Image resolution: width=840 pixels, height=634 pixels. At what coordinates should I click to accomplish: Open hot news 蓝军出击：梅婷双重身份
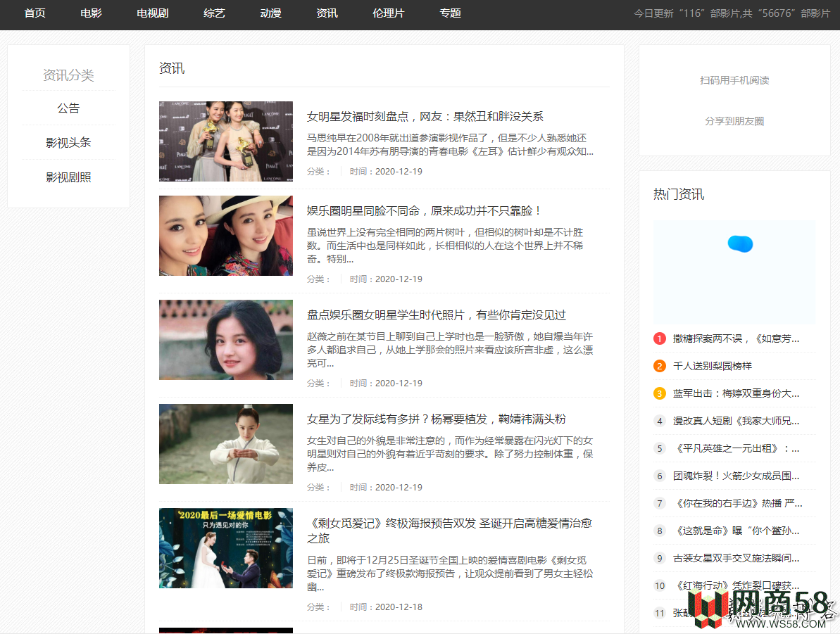click(x=736, y=393)
